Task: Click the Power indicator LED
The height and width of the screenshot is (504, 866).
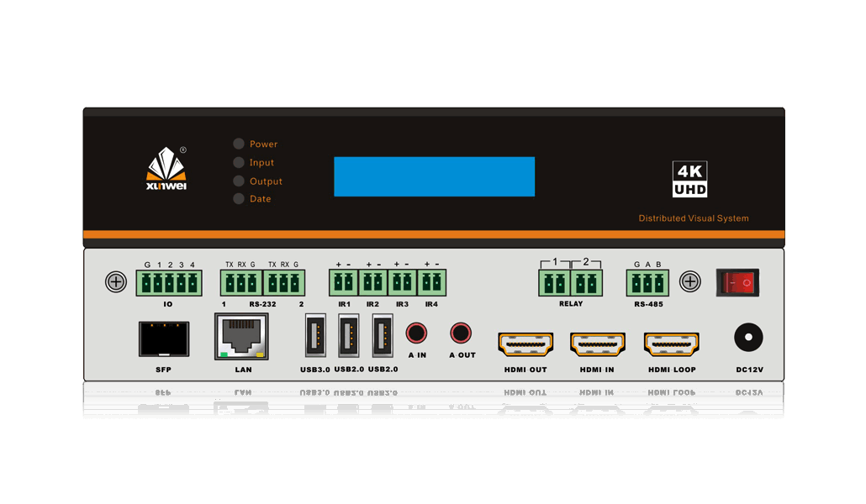Action: 239,144
